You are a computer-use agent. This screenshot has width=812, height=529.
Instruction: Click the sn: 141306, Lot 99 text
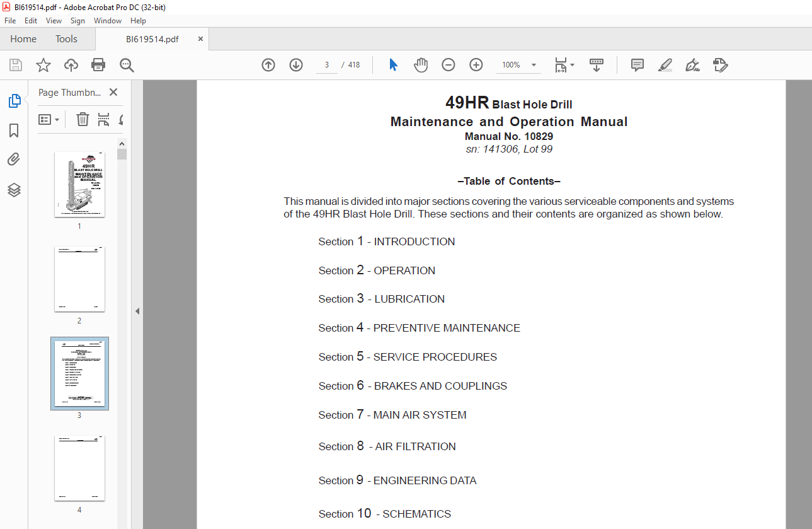coord(509,149)
